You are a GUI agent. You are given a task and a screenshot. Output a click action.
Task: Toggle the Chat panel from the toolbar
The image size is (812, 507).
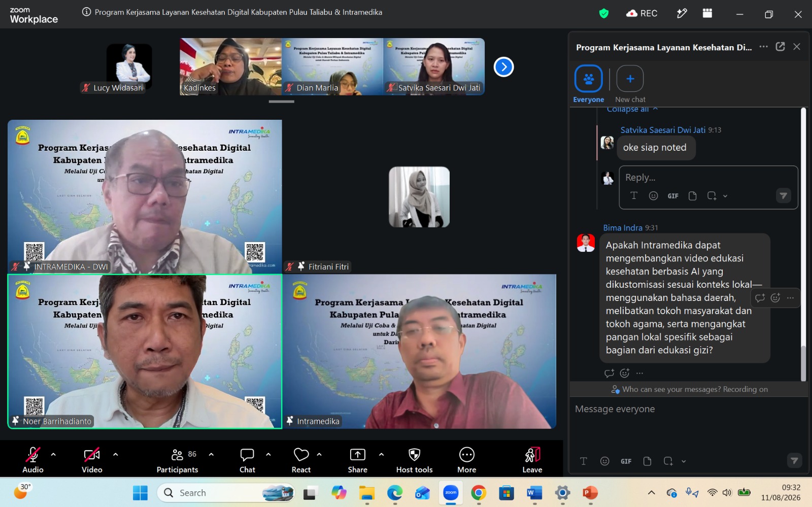tap(247, 460)
